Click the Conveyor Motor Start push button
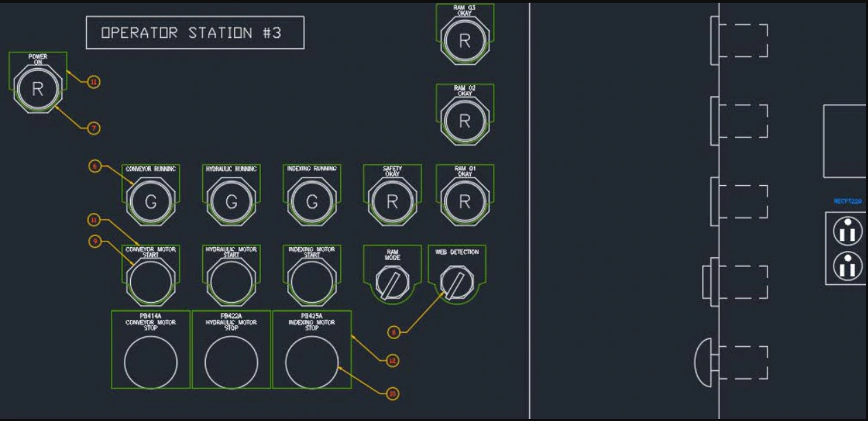Viewport: 868px width, 421px height. tap(151, 282)
